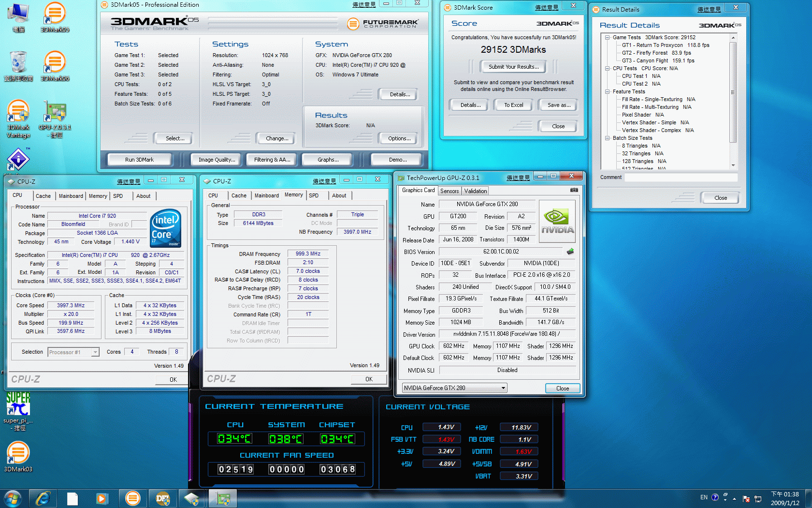Viewport: 812px width, 508px height.
Task: Click Details button in 3DMark Score window
Action: (470, 105)
